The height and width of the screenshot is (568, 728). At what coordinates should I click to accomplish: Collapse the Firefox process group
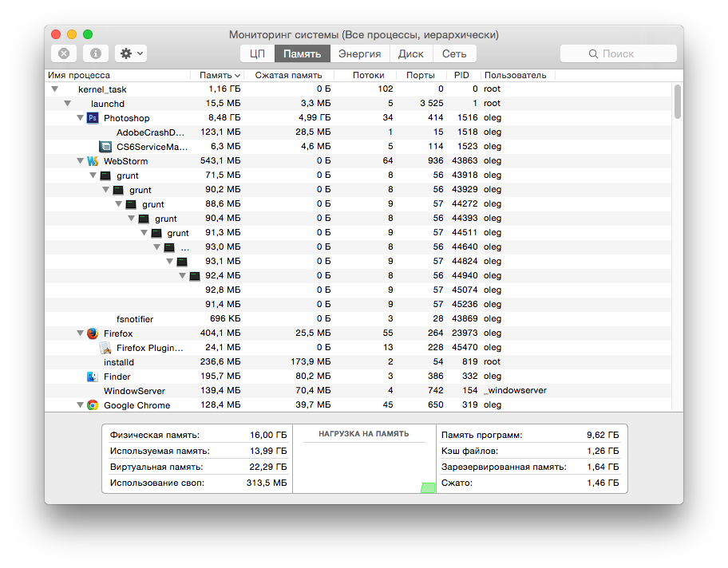pyautogui.click(x=80, y=333)
